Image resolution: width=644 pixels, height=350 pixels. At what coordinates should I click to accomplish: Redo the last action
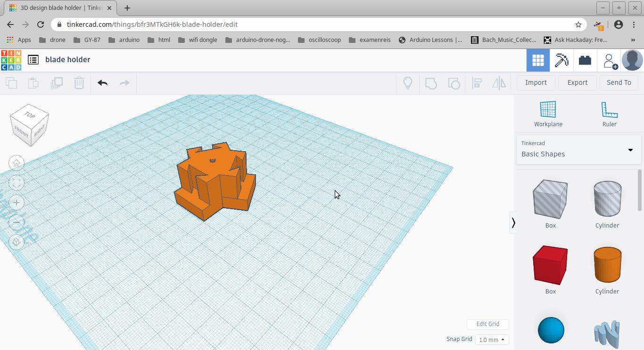(124, 83)
